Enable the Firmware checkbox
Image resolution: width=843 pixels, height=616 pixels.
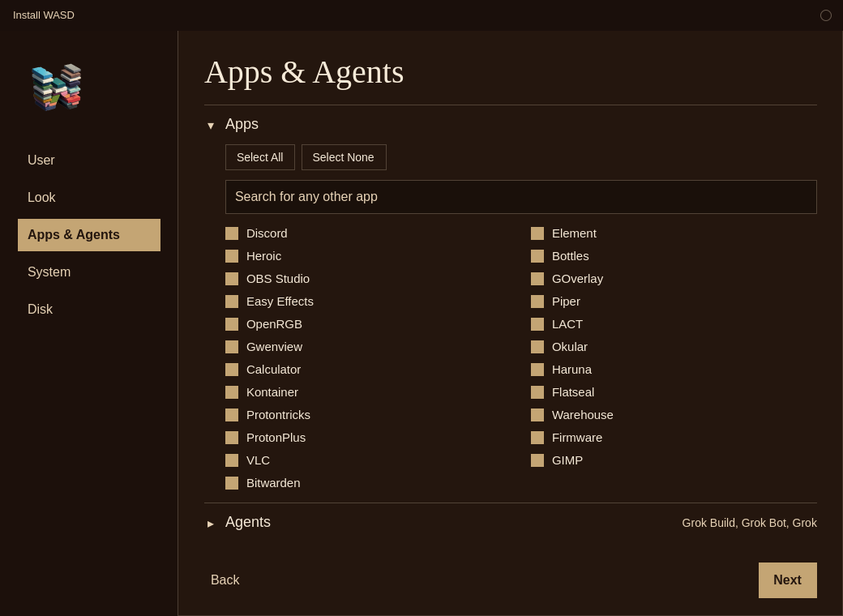(537, 438)
